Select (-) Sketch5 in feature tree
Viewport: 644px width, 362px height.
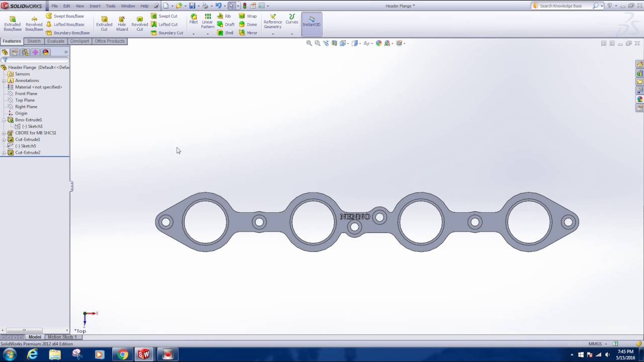pyautogui.click(x=25, y=146)
